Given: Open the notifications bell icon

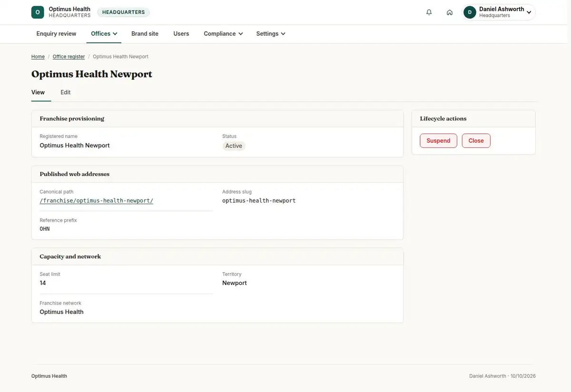Looking at the screenshot, I should [x=429, y=12].
